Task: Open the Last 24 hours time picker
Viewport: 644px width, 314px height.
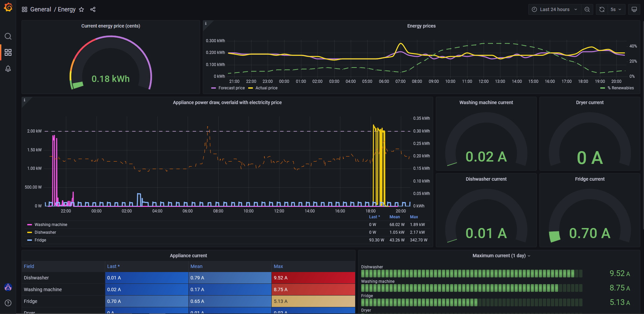Action: click(553, 9)
